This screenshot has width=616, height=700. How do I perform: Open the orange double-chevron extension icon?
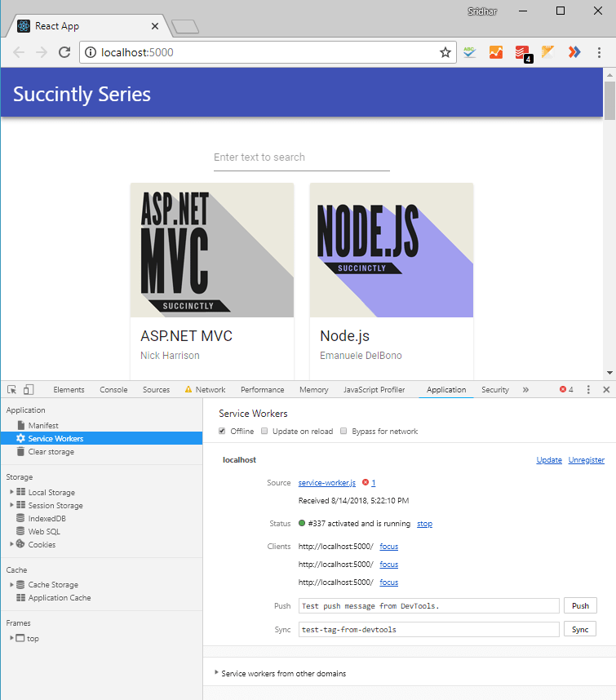574,52
